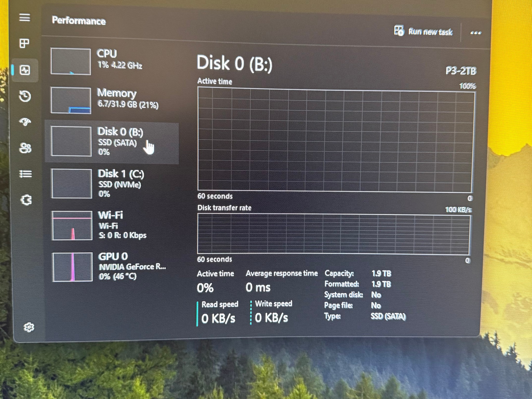This screenshot has width=532, height=399.
Task: Click the Active time graph area
Action: pyautogui.click(x=336, y=139)
